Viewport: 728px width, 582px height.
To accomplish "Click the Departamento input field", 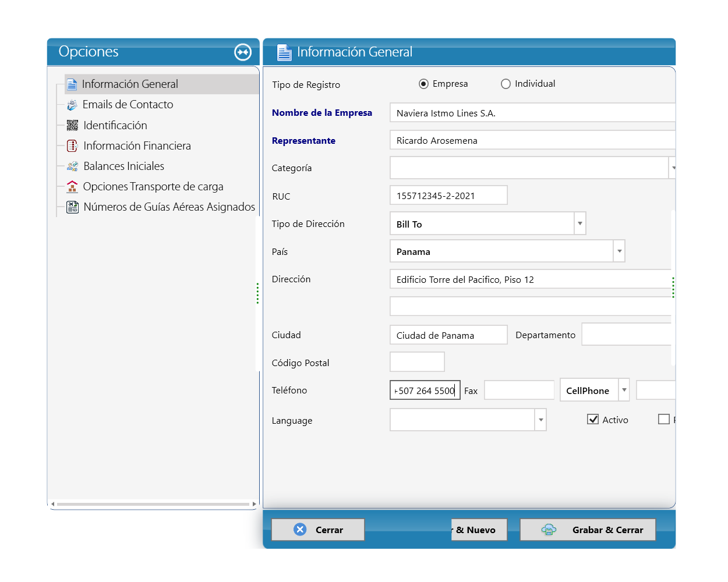I will pos(627,335).
